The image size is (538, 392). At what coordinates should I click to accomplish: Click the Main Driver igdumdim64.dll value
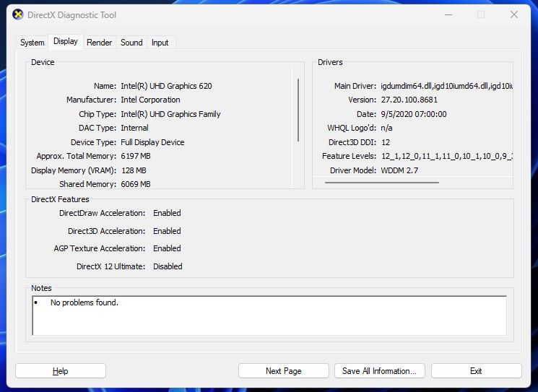tap(447, 86)
